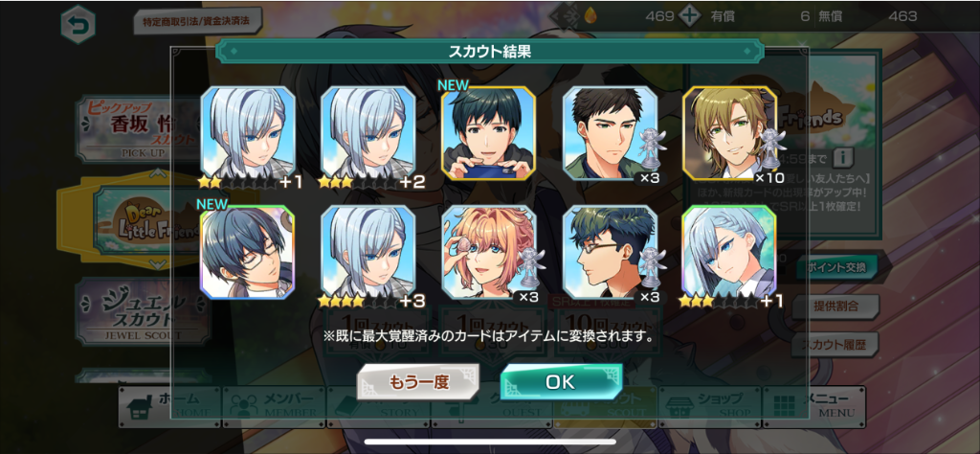Open the Shop tab in bottom bar
The height and width of the screenshot is (454, 980).
point(709,406)
